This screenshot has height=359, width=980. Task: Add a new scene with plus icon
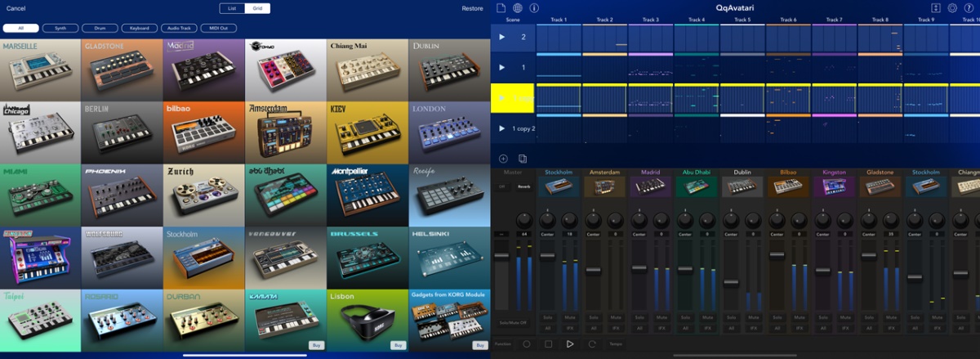pyautogui.click(x=503, y=158)
